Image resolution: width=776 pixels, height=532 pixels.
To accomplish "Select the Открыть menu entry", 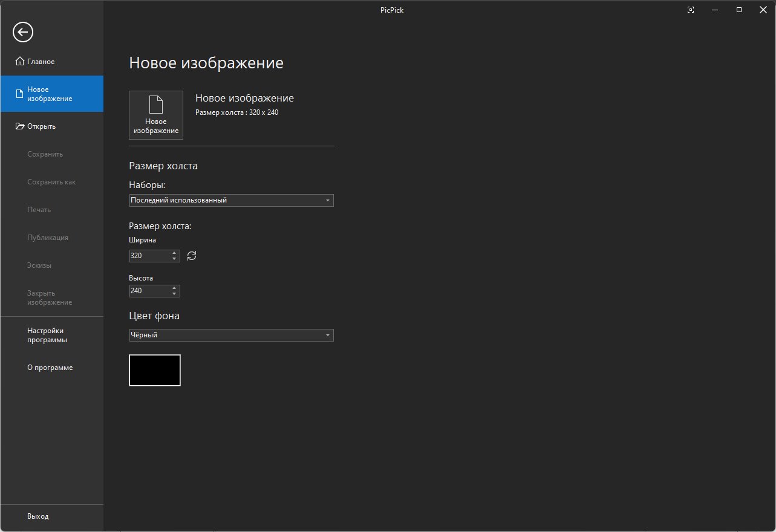I will point(41,126).
